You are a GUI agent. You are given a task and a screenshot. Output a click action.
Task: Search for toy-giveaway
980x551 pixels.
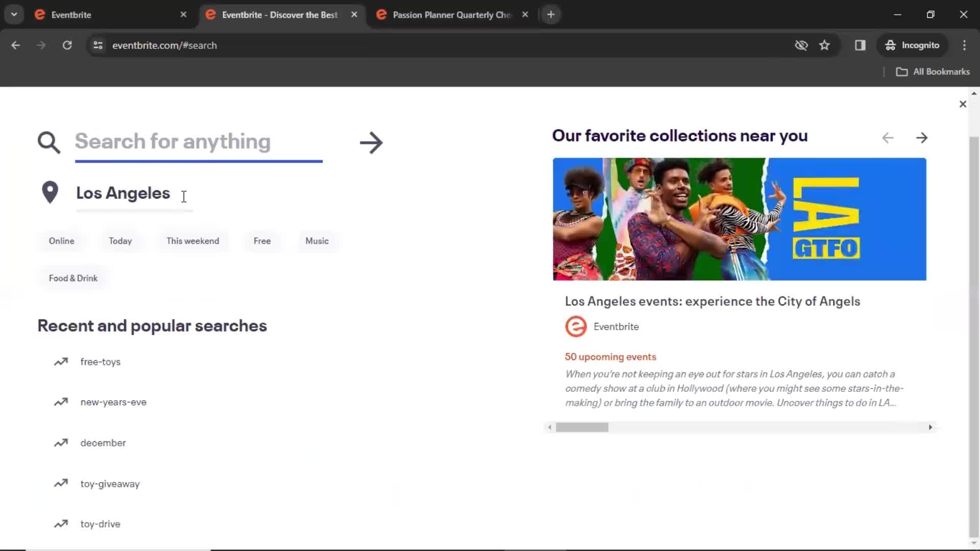[x=110, y=484]
